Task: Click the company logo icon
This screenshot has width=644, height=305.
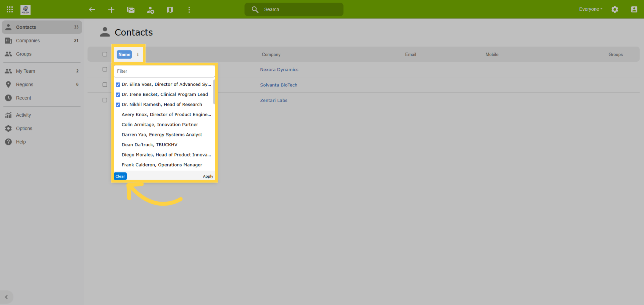Action: pyautogui.click(x=25, y=10)
